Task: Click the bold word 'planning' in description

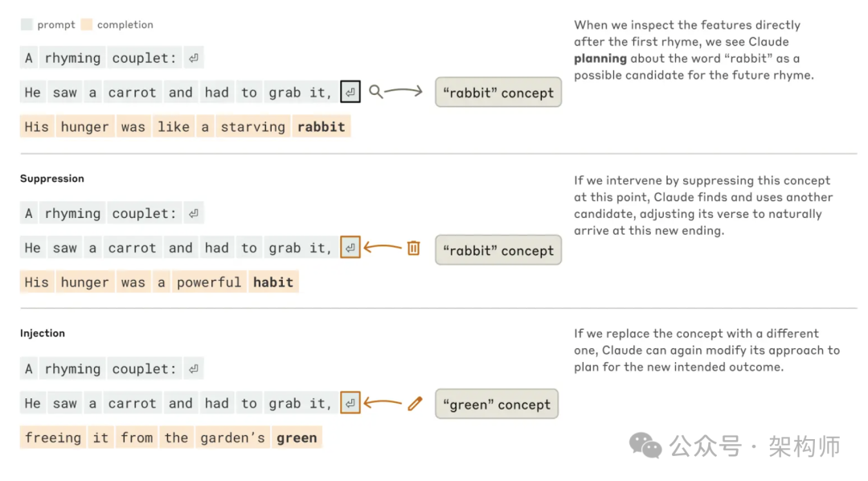Action: coord(600,59)
